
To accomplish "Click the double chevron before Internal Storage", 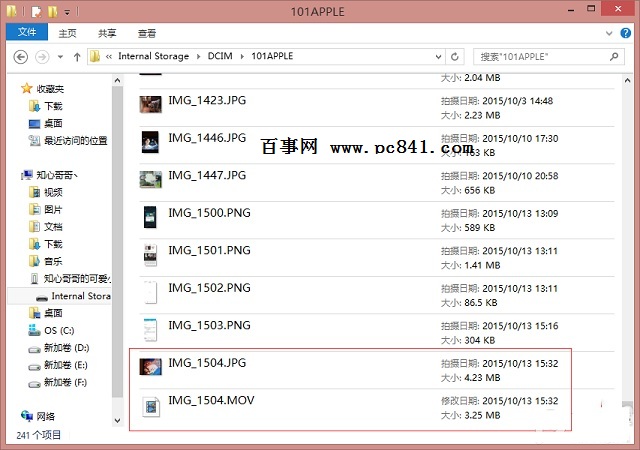I will click(x=109, y=56).
